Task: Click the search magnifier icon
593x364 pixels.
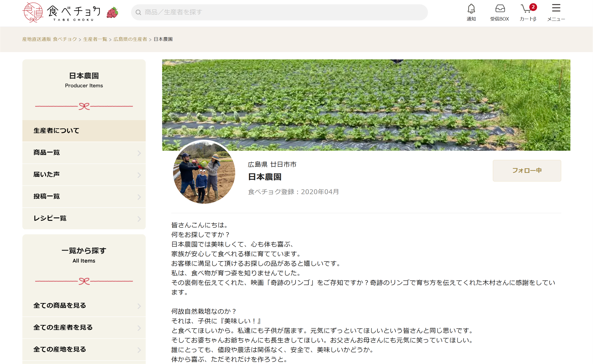Action: [x=138, y=12]
